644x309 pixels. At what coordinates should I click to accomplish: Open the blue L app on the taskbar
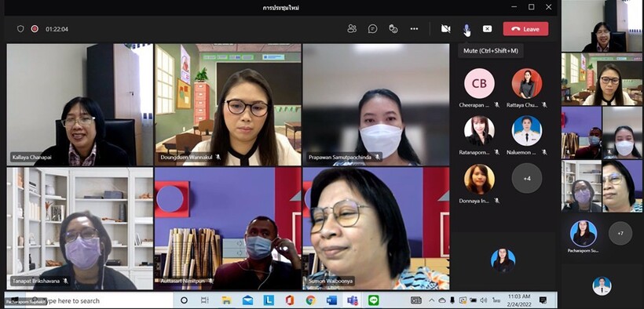pyautogui.click(x=269, y=300)
